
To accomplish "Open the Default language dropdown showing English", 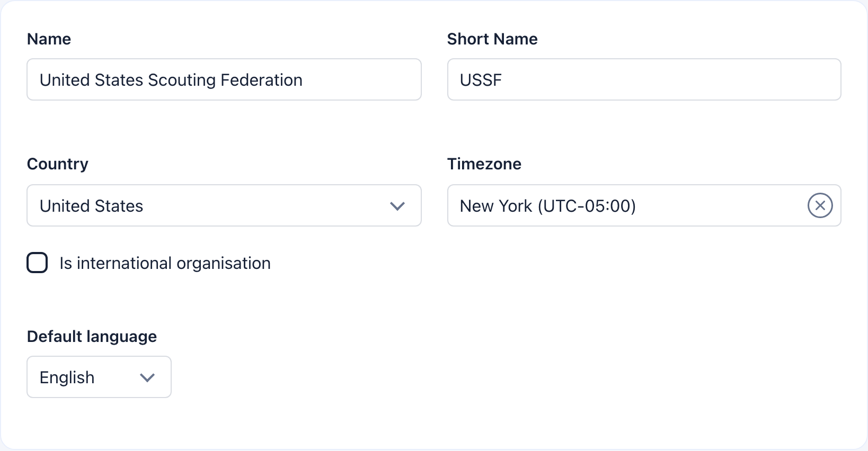I will (x=99, y=377).
